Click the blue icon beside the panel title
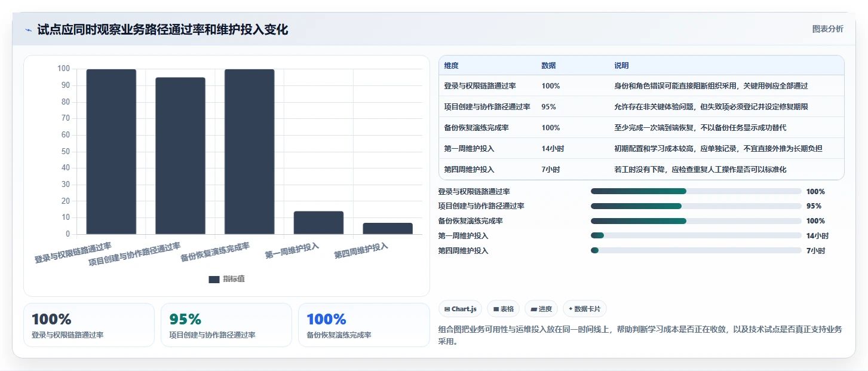 (x=28, y=30)
